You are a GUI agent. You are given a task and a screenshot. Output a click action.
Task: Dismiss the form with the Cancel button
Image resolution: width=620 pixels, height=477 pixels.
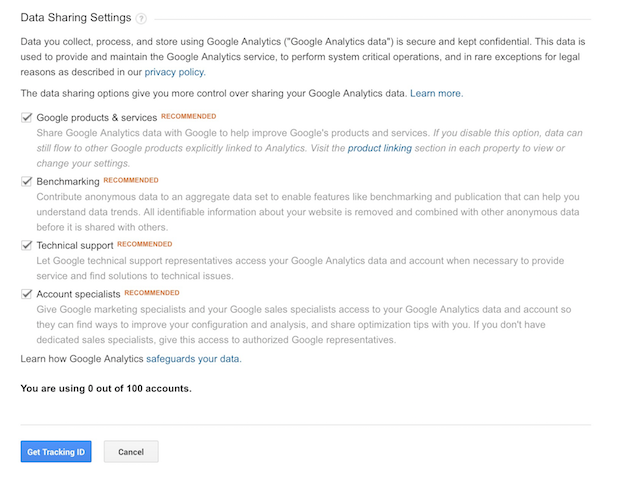tap(131, 452)
